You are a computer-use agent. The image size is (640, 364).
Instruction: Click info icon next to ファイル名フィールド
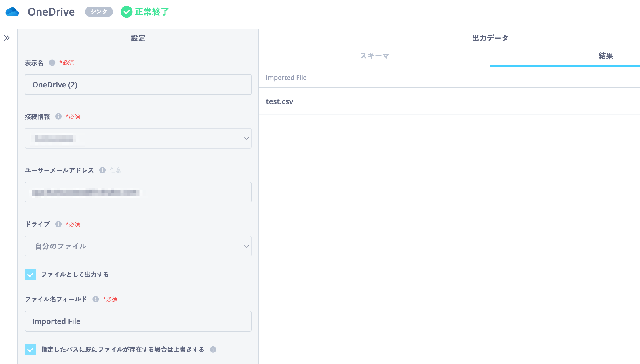[x=96, y=299]
